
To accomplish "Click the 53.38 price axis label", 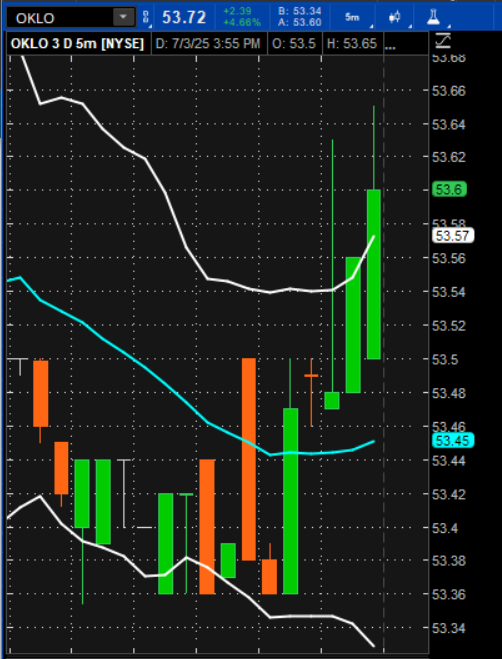I will point(449,561).
